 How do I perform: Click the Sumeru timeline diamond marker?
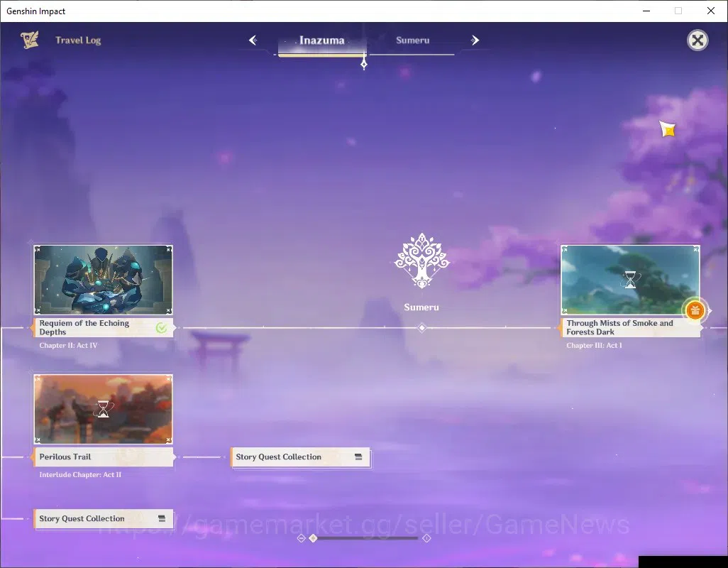pos(421,328)
